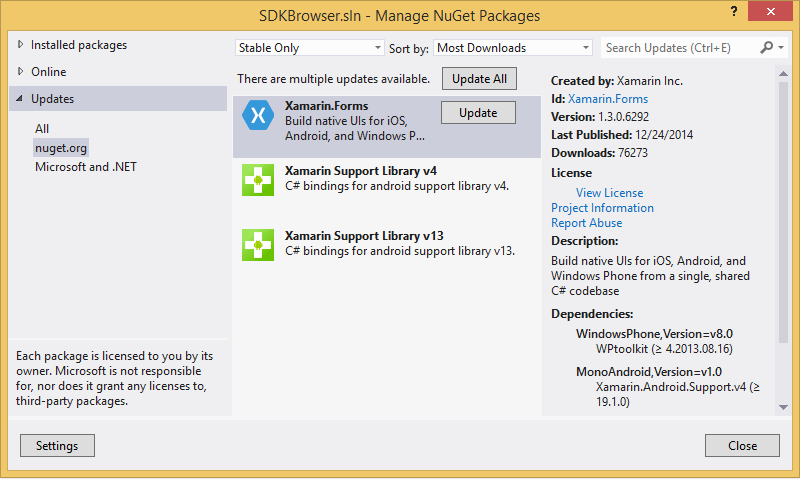This screenshot has height=479, width=800.
Task: Click the Xamarin Support Library v13 icon
Action: click(258, 245)
